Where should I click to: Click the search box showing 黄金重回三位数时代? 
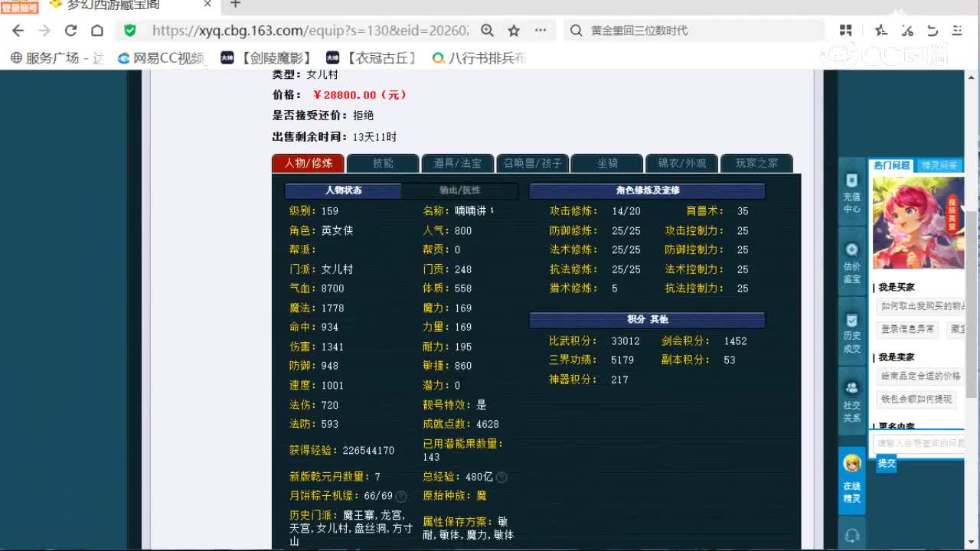click(x=695, y=31)
